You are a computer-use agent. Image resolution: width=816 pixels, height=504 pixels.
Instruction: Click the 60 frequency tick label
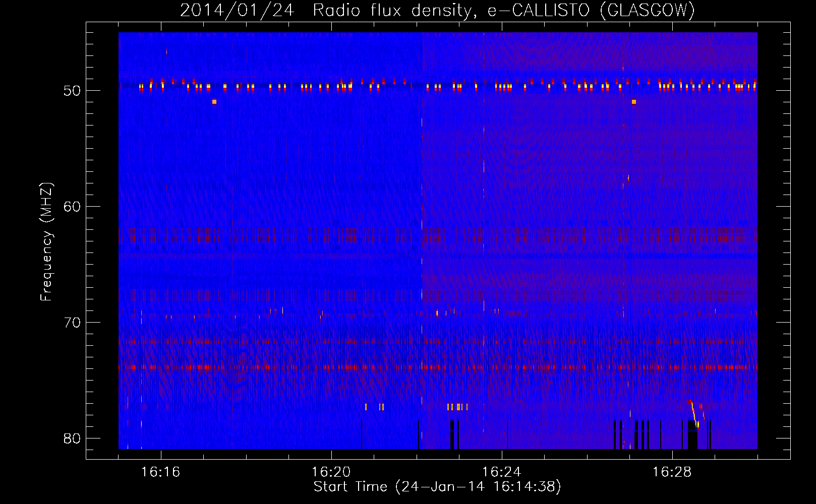click(72, 207)
